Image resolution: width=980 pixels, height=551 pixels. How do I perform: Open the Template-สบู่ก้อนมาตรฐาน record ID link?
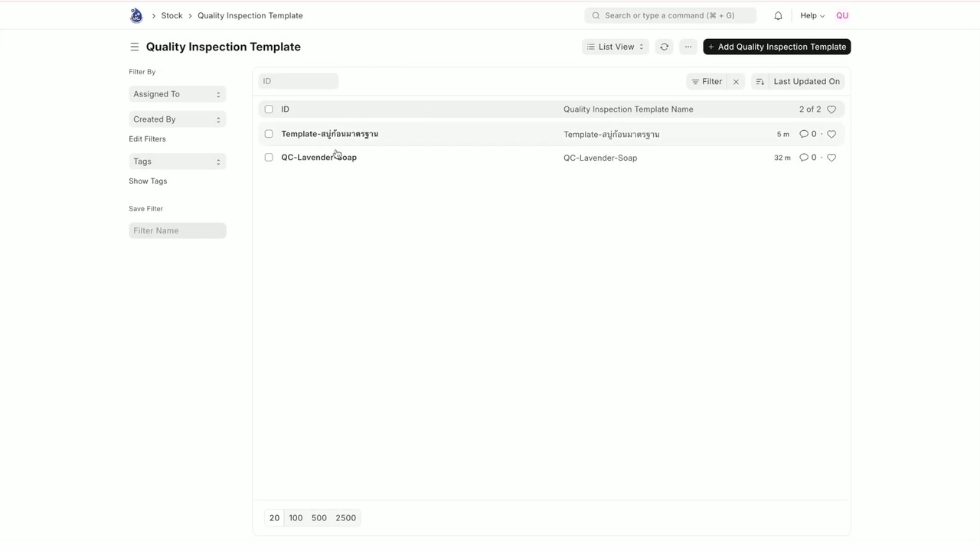coord(330,134)
